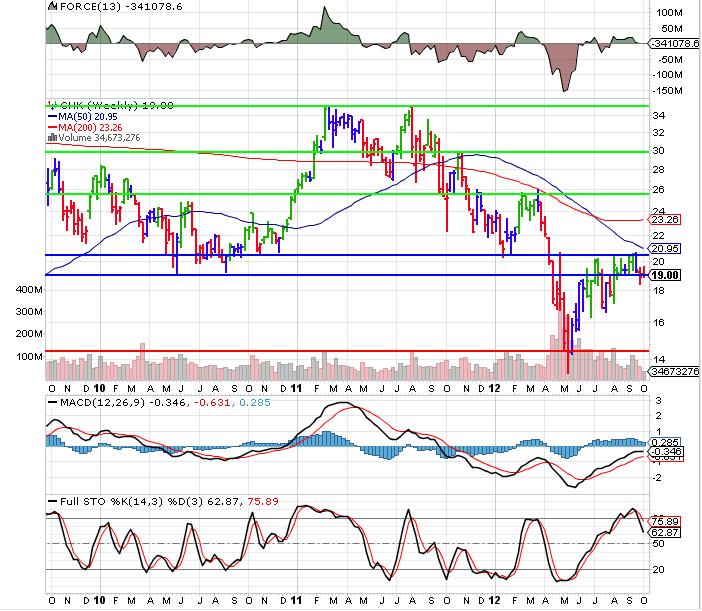Click the 20 oversold label on stochastic
702x611 pixels.
click(x=658, y=570)
